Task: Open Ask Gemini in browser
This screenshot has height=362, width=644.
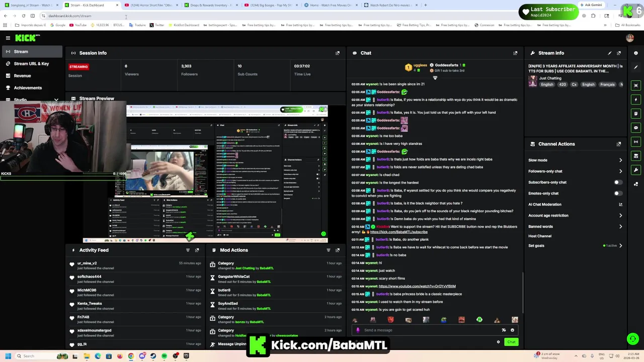Action: [591, 5]
